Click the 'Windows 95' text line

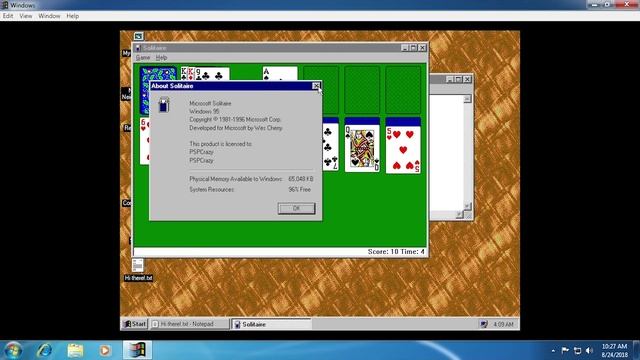[x=204, y=111]
